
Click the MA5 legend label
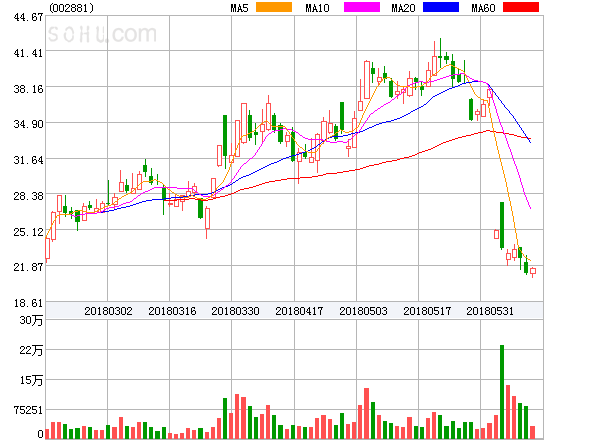pos(239,8)
